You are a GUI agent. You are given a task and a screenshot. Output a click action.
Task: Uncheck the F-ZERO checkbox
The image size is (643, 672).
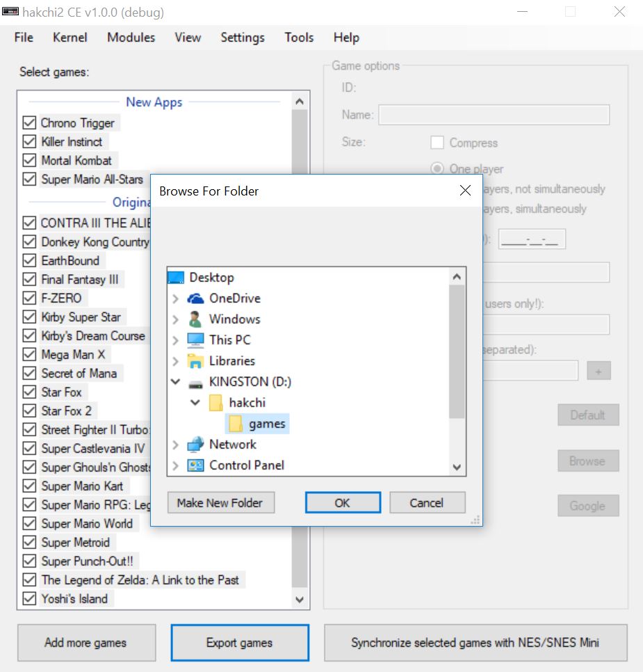click(x=29, y=298)
